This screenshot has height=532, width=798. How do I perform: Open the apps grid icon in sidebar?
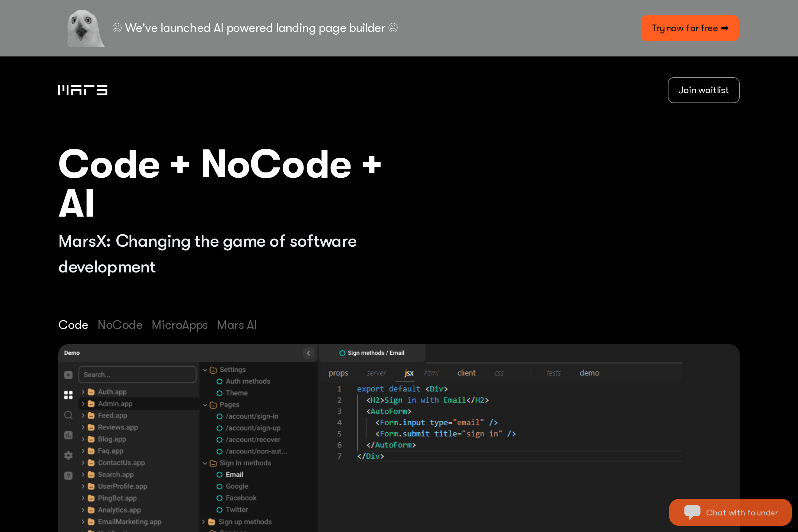68,395
